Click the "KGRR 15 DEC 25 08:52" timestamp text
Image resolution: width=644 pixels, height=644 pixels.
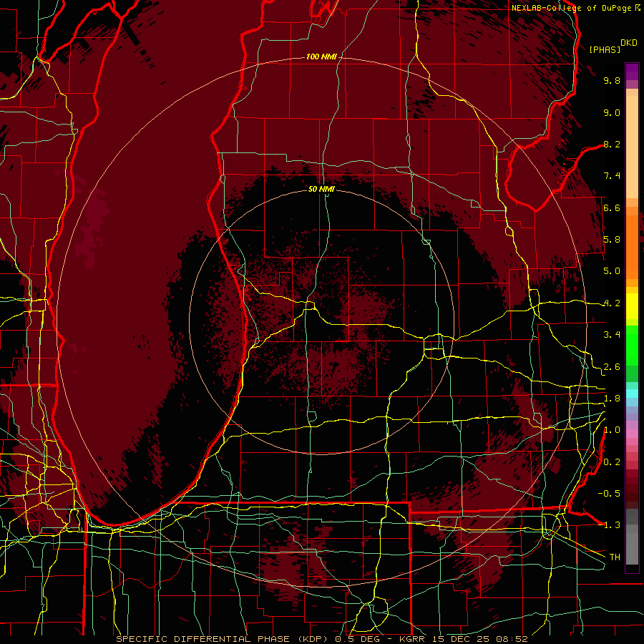pyautogui.click(x=463, y=639)
